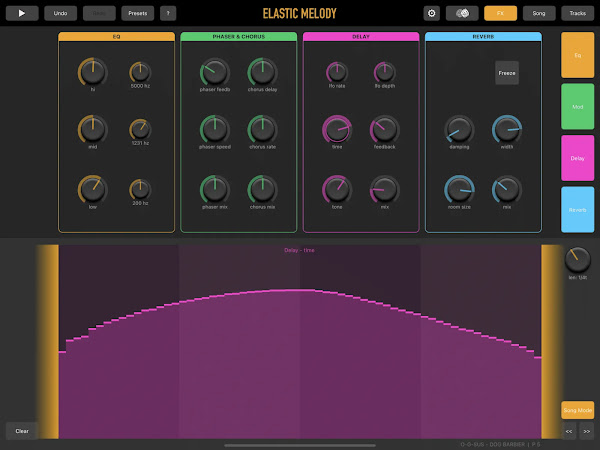
Task: Clear the automation curve
Action: click(x=22, y=431)
